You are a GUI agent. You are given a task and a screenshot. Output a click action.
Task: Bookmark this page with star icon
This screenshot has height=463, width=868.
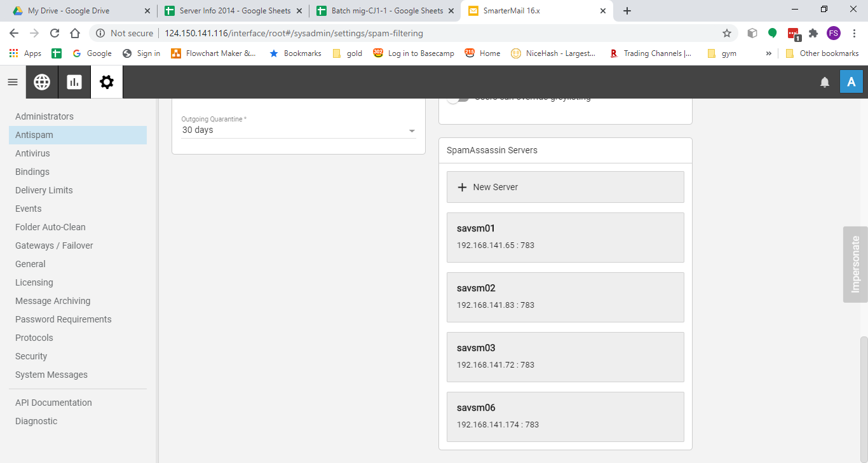[727, 33]
